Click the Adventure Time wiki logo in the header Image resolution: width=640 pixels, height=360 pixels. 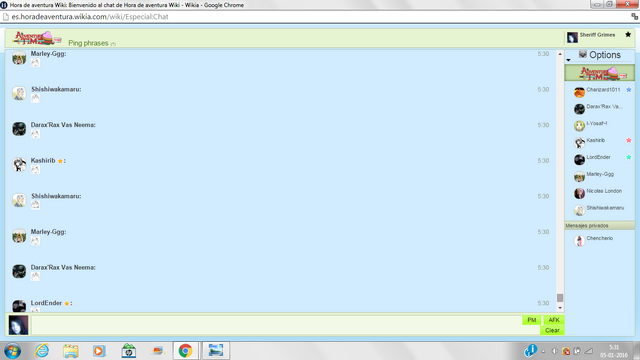click(x=37, y=38)
